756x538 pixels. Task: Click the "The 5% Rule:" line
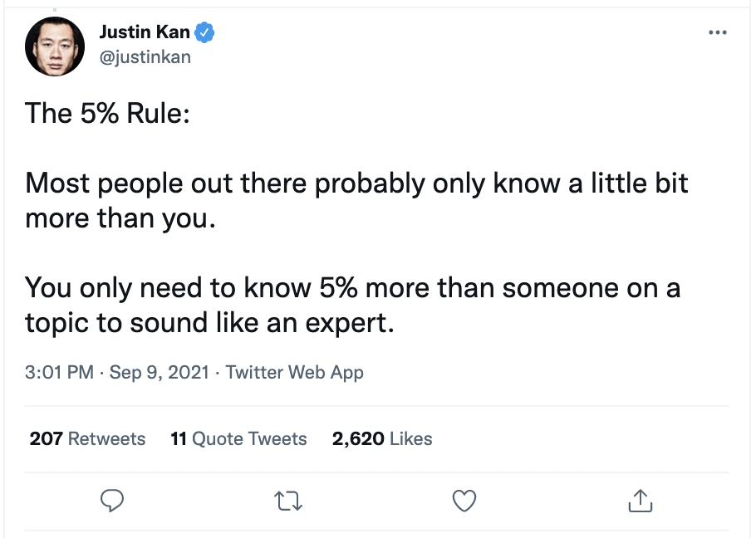tap(108, 113)
